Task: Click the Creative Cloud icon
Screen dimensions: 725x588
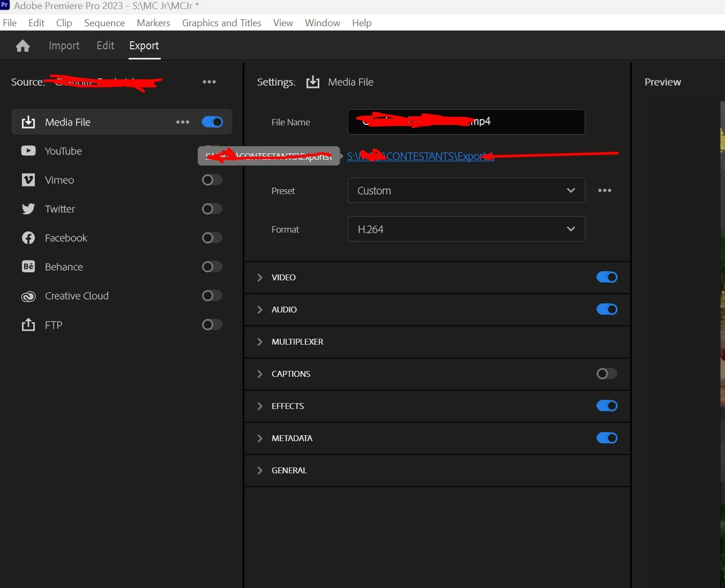Action: point(28,296)
